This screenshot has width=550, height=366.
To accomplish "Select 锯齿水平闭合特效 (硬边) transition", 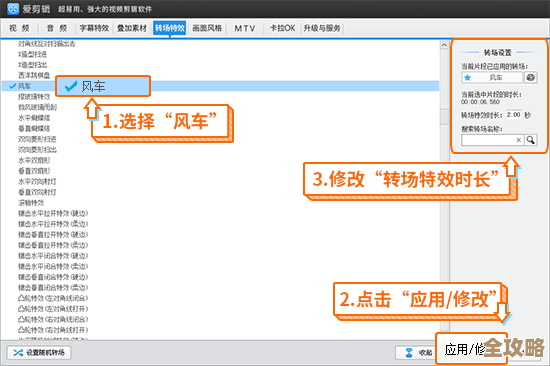I will coord(53,256).
